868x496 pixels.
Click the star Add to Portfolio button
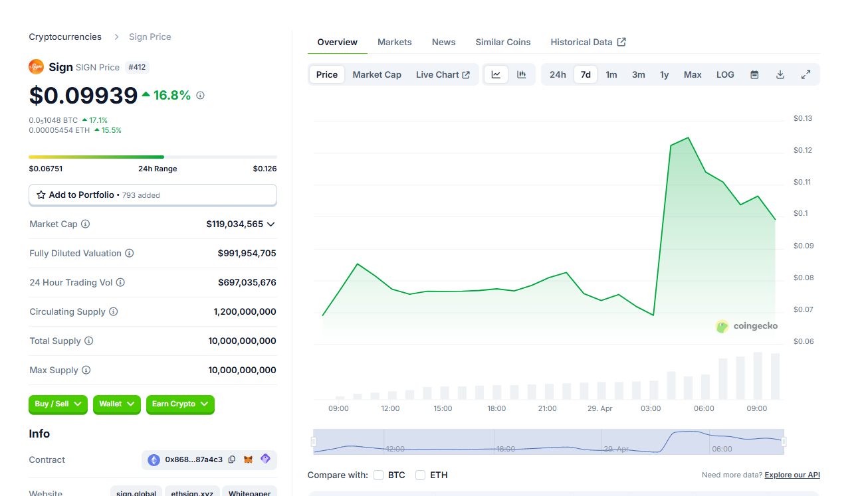pos(153,195)
